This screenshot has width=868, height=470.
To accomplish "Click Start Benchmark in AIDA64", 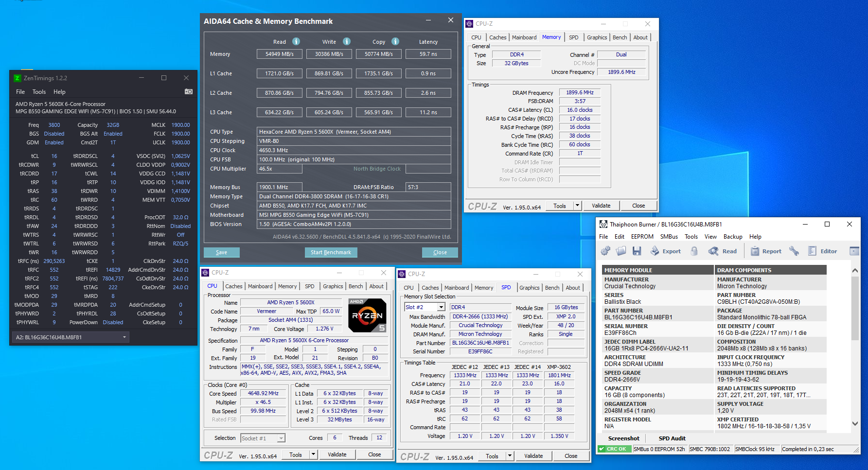I will coord(331,252).
